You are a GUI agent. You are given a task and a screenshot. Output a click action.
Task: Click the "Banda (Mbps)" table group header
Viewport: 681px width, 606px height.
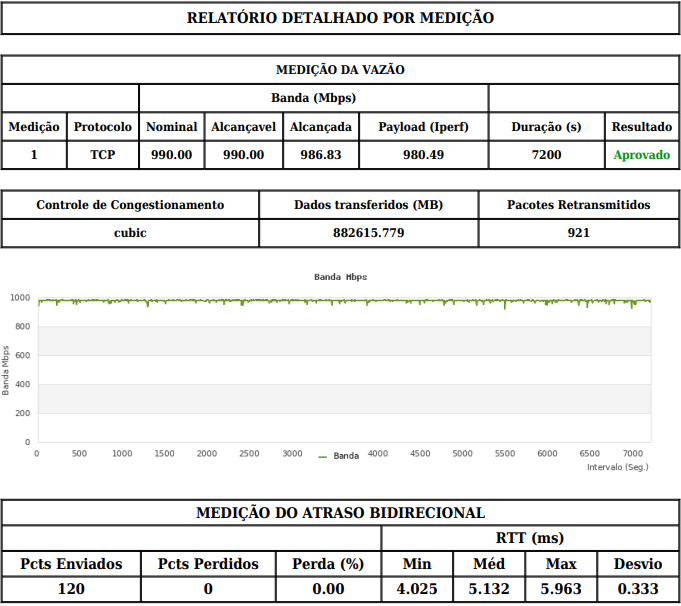pos(313,98)
